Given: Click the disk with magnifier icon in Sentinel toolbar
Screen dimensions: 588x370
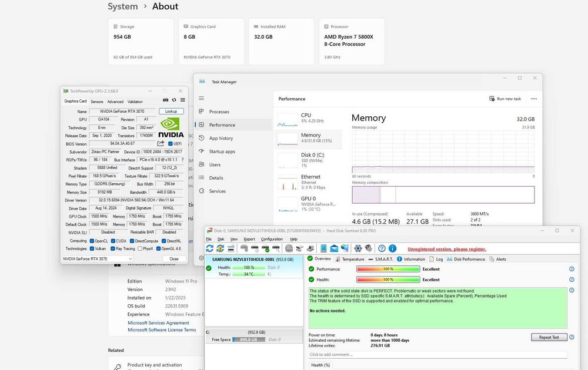Looking at the screenshot, I should click(276, 248).
